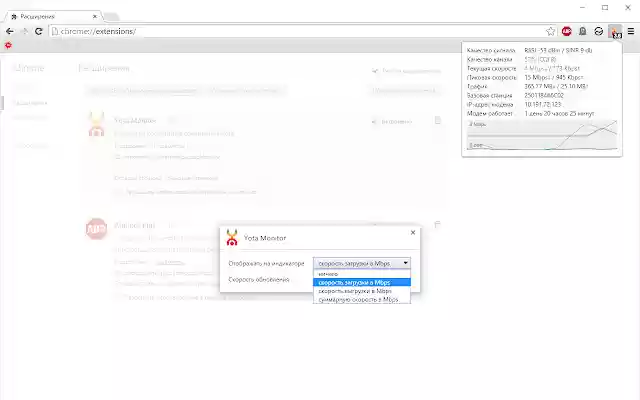
Task: Click the 'Пиковая скорость' row label
Action: 491,78
